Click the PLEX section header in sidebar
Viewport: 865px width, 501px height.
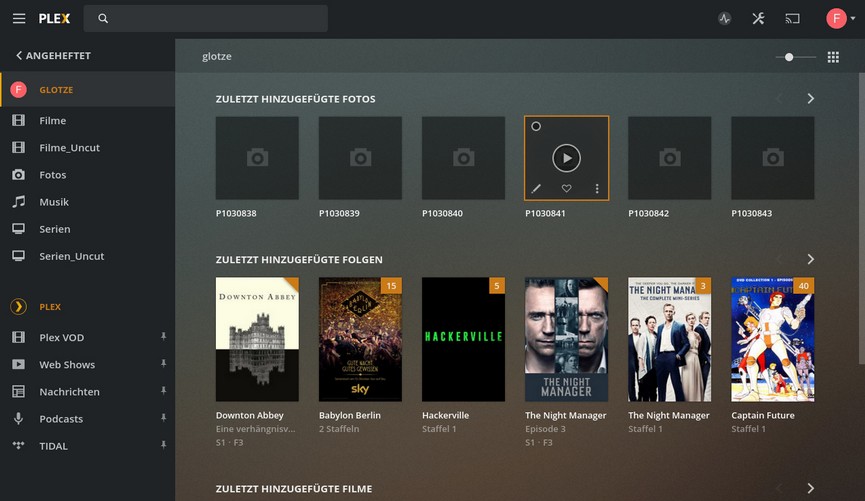(50, 307)
